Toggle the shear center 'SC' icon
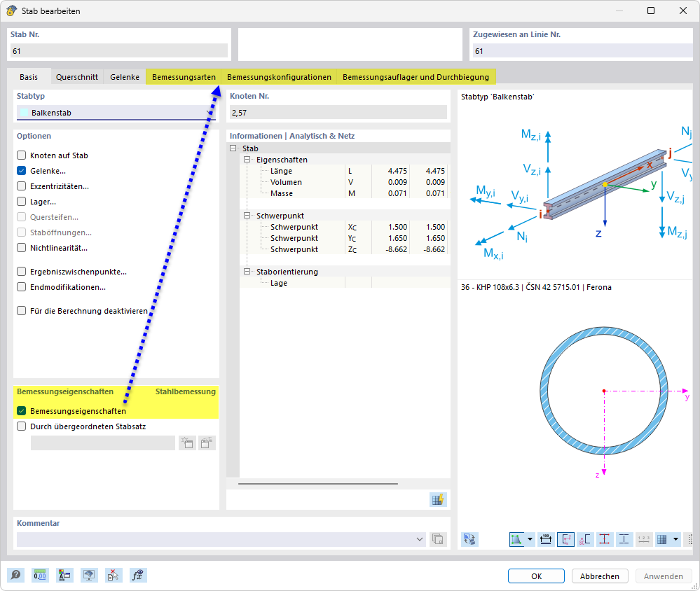Image resolution: width=700 pixels, height=591 pixels. [585, 539]
